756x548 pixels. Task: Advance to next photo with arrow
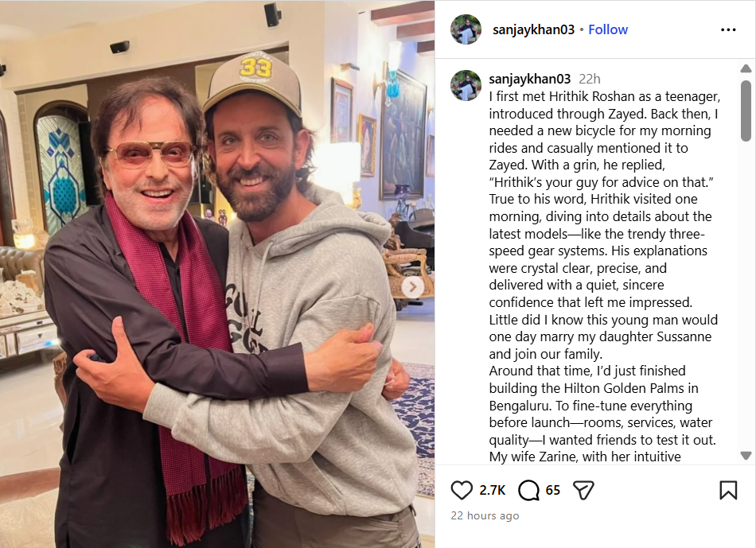click(413, 288)
